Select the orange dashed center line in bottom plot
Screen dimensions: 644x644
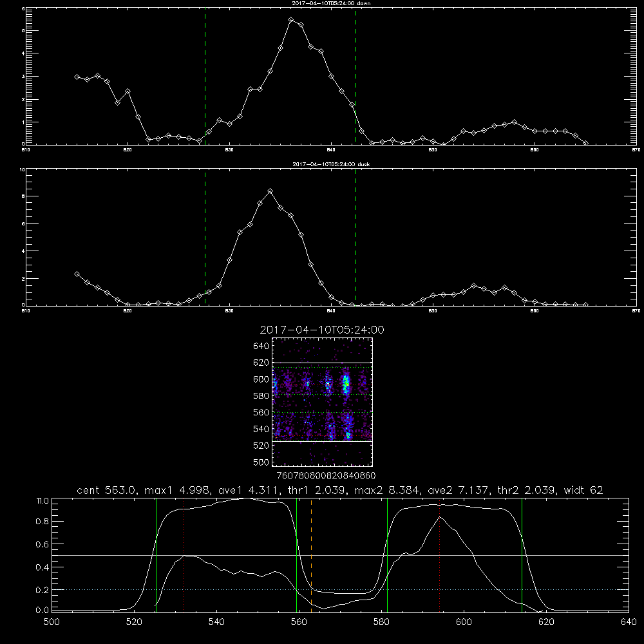[x=311, y=554]
